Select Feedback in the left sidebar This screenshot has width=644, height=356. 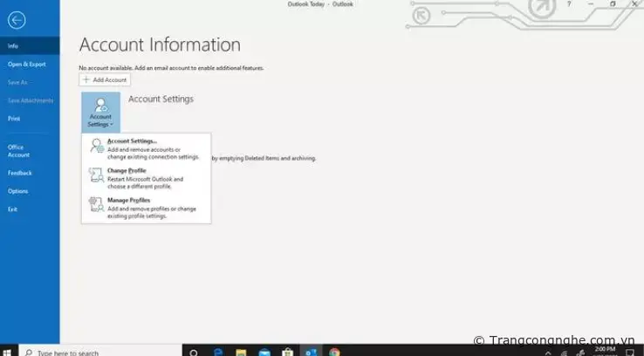click(x=19, y=173)
